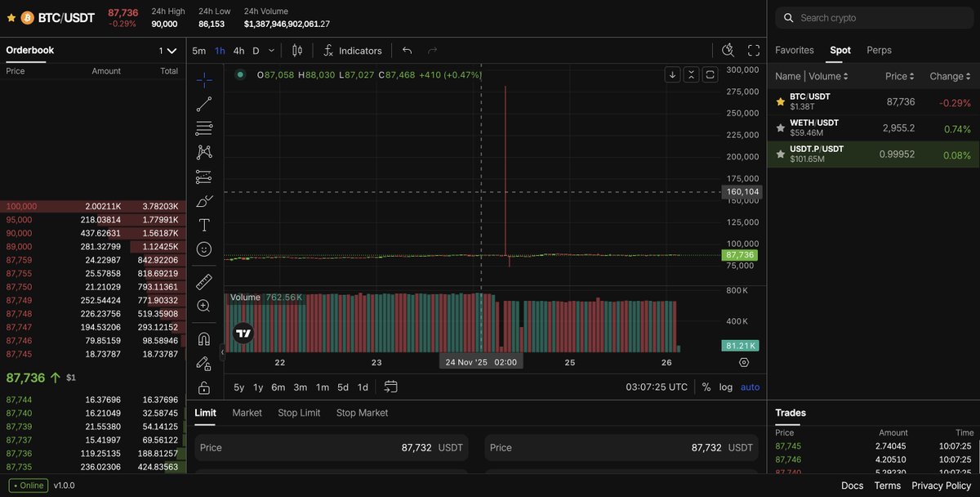Click the Search crypto input field

pos(874,18)
